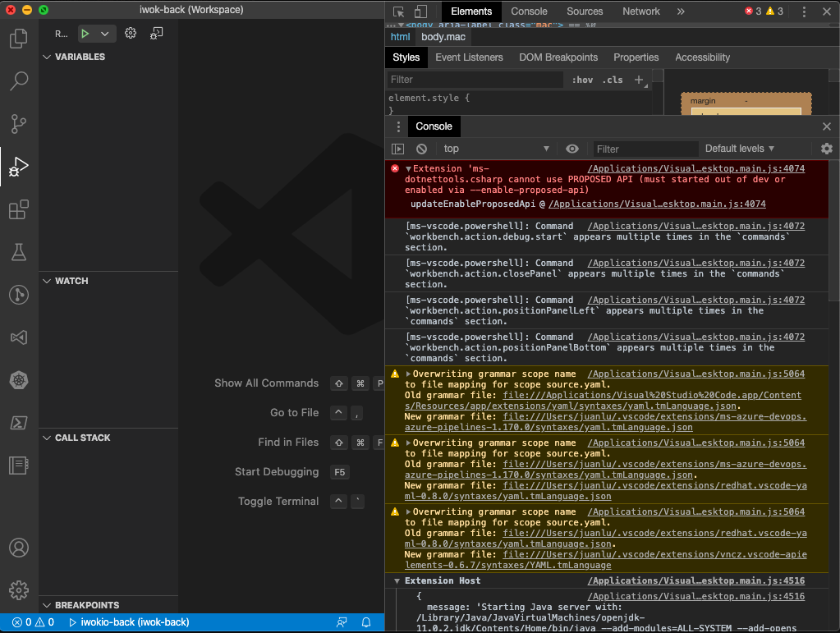Open the GitLens circular git icon

click(x=19, y=295)
